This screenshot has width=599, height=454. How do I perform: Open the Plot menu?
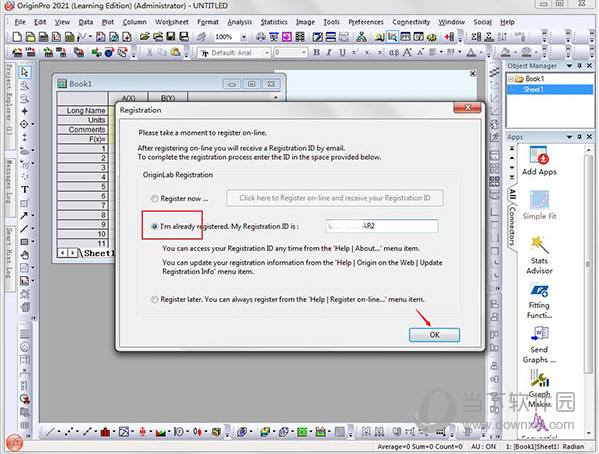pyautogui.click(x=108, y=22)
